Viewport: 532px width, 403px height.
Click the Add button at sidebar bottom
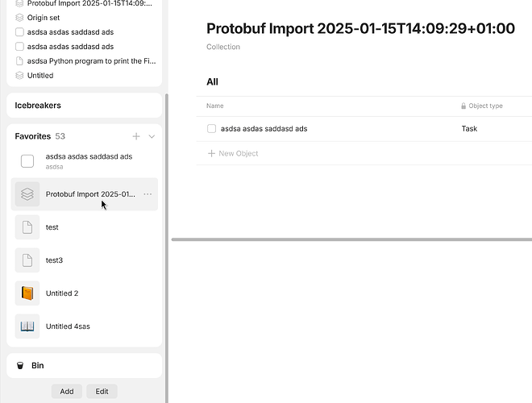tap(67, 392)
